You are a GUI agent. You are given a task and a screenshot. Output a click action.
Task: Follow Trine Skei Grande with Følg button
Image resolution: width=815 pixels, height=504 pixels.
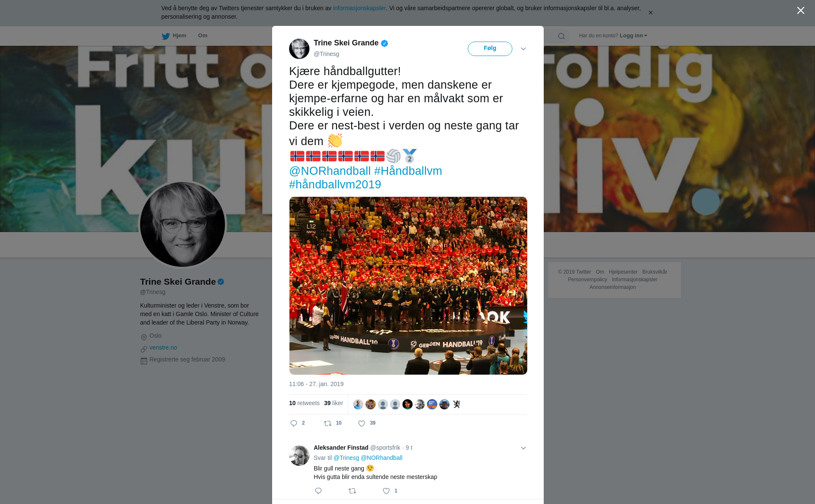click(490, 49)
